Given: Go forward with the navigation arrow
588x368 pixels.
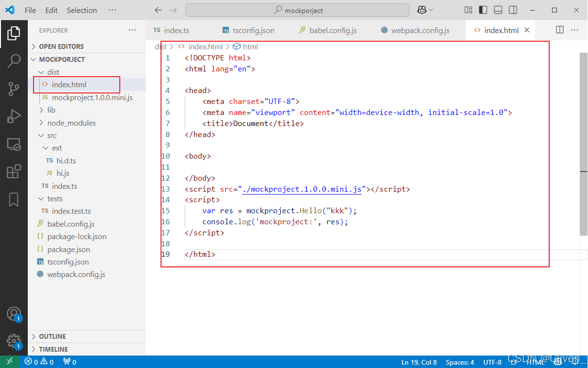Looking at the screenshot, I should [x=173, y=10].
